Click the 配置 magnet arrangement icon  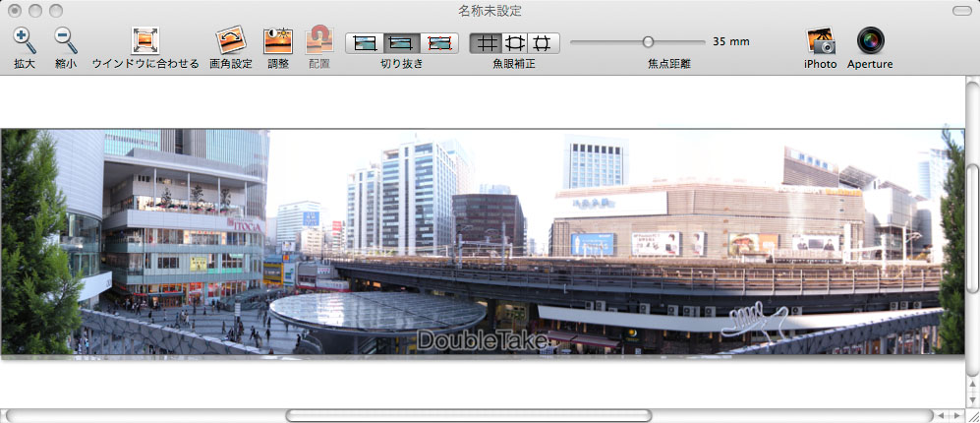318,40
